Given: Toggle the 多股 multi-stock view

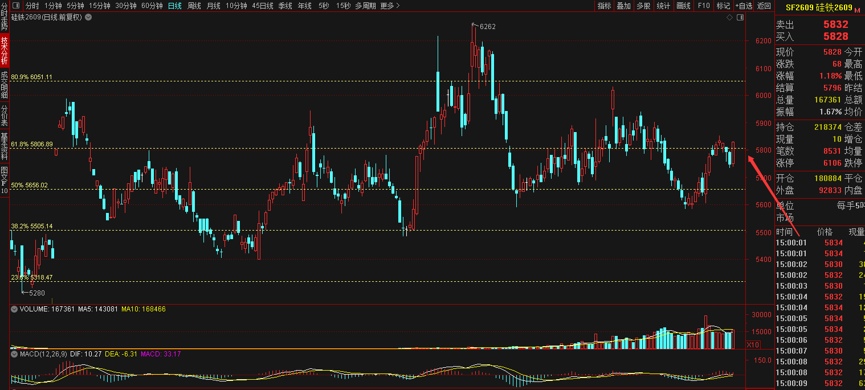Looking at the screenshot, I should 643,6.
